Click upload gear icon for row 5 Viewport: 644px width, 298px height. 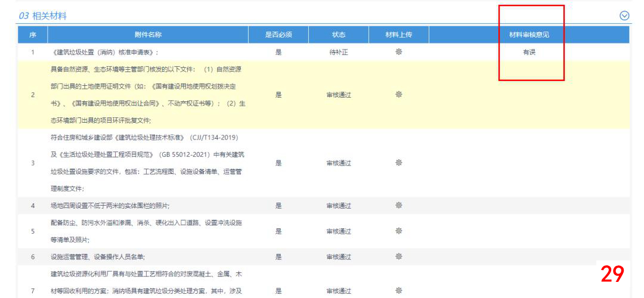(x=398, y=231)
